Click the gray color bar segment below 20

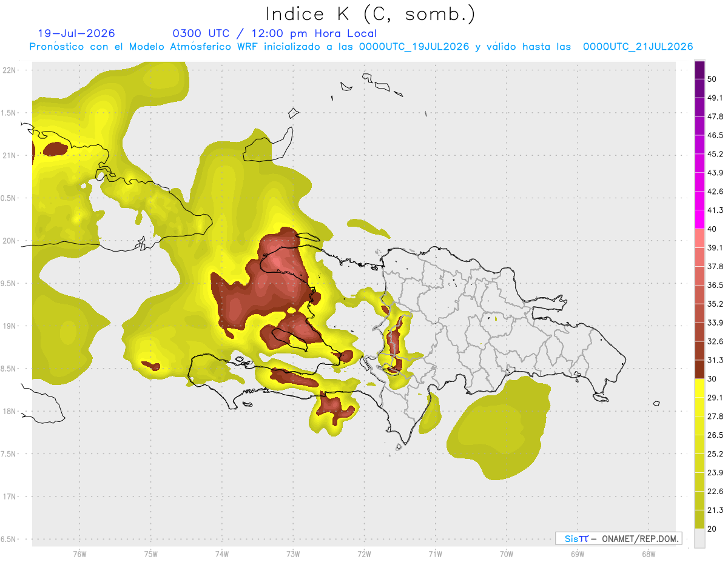[699, 538]
